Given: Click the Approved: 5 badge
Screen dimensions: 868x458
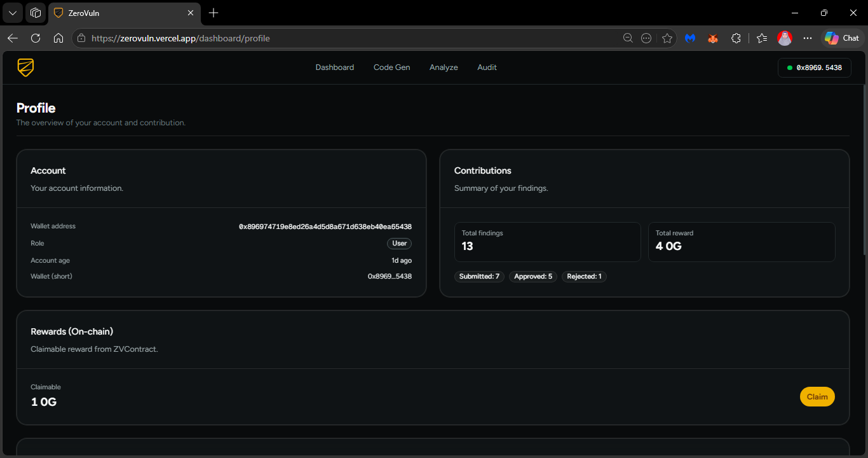Looking at the screenshot, I should tap(533, 277).
